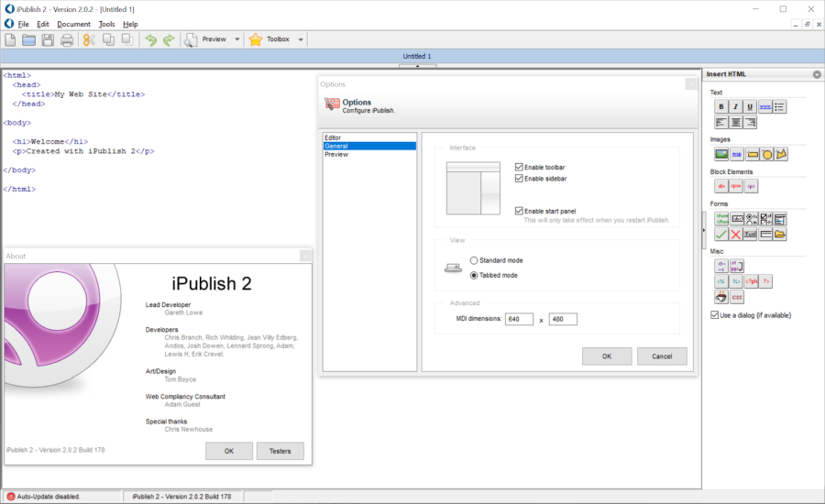Select General in the Options category list
825x504 pixels.
pos(369,146)
